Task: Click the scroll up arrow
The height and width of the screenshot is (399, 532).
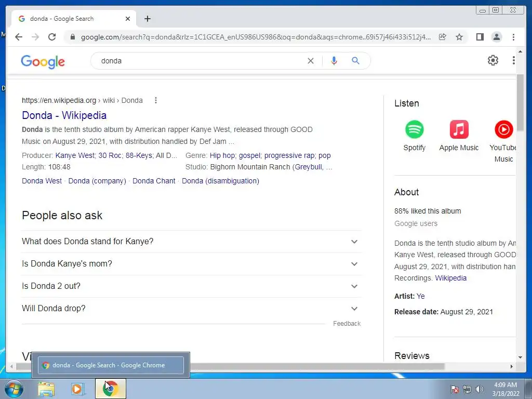Action: (520, 51)
